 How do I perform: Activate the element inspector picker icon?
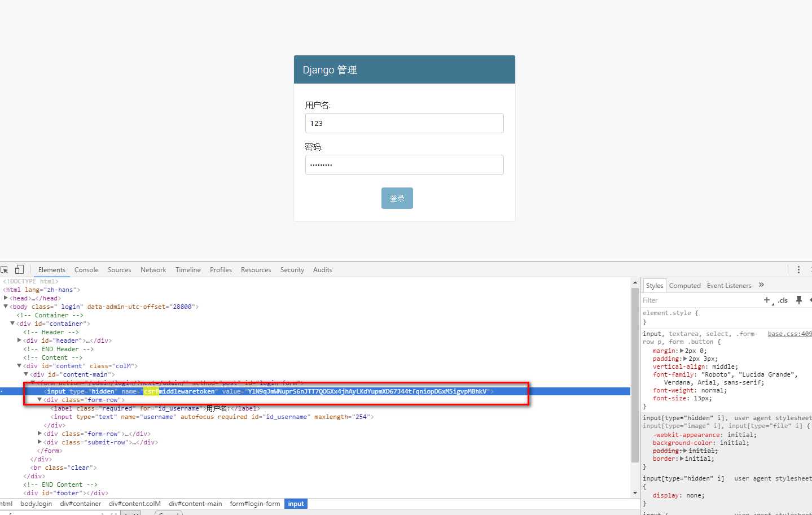point(5,270)
